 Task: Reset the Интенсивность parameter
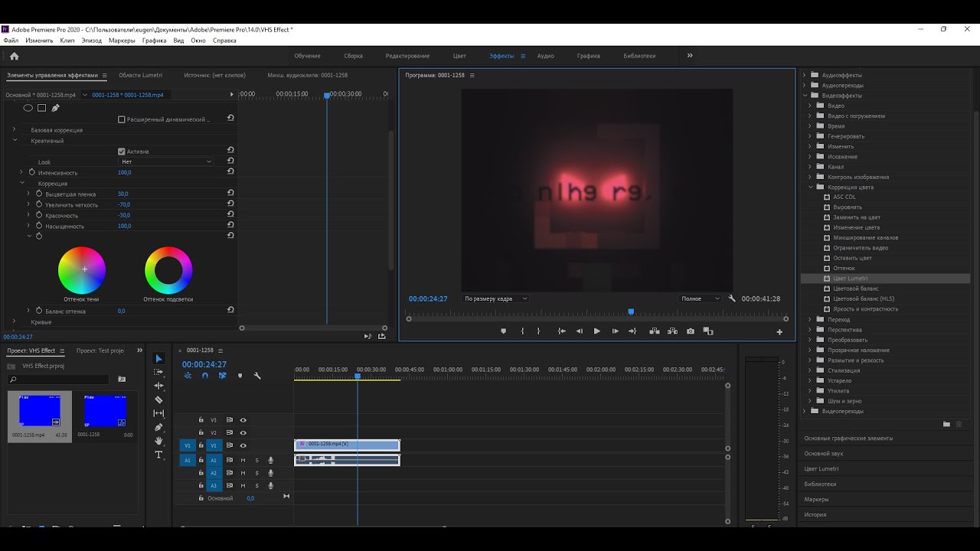(230, 172)
